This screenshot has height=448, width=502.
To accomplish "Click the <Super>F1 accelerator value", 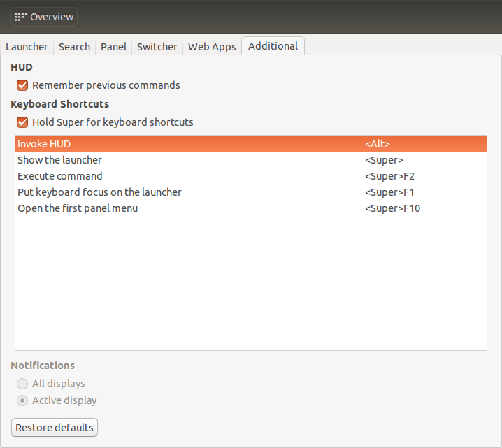I will 389,192.
